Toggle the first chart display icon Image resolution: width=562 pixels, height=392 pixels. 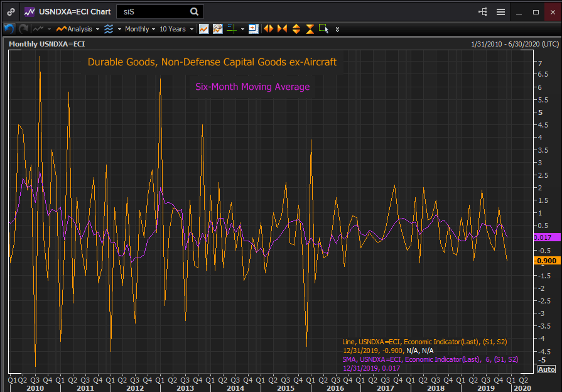[x=203, y=29]
